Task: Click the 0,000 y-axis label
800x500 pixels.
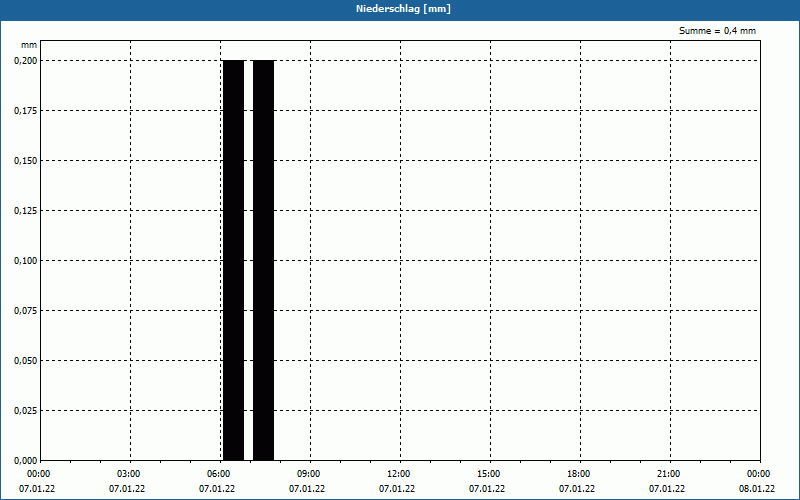Action: click(x=26, y=461)
